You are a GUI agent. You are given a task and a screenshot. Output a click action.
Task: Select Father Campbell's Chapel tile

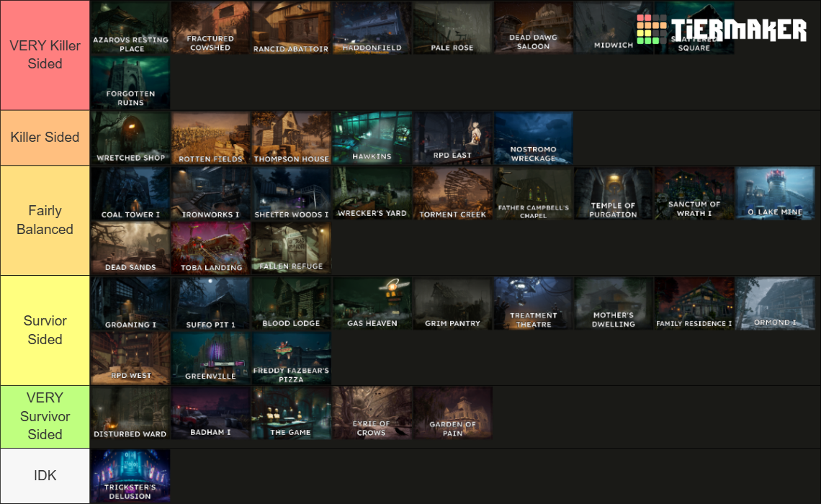(533, 193)
